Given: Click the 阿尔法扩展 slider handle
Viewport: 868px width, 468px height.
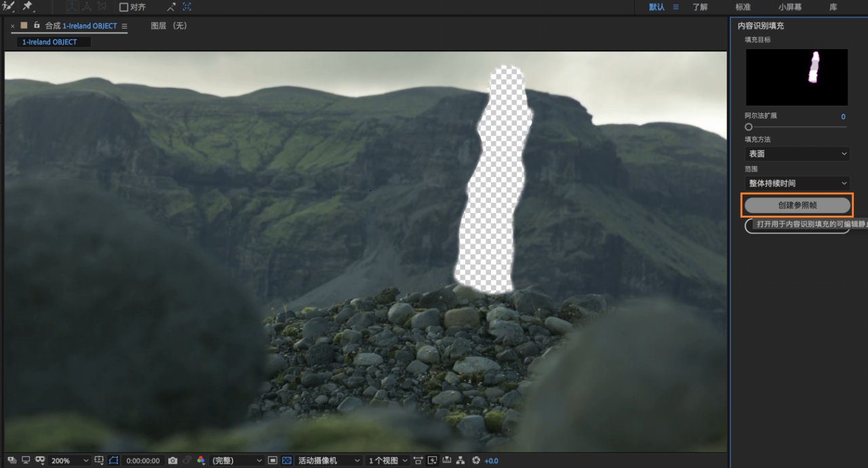Looking at the screenshot, I should 749,127.
